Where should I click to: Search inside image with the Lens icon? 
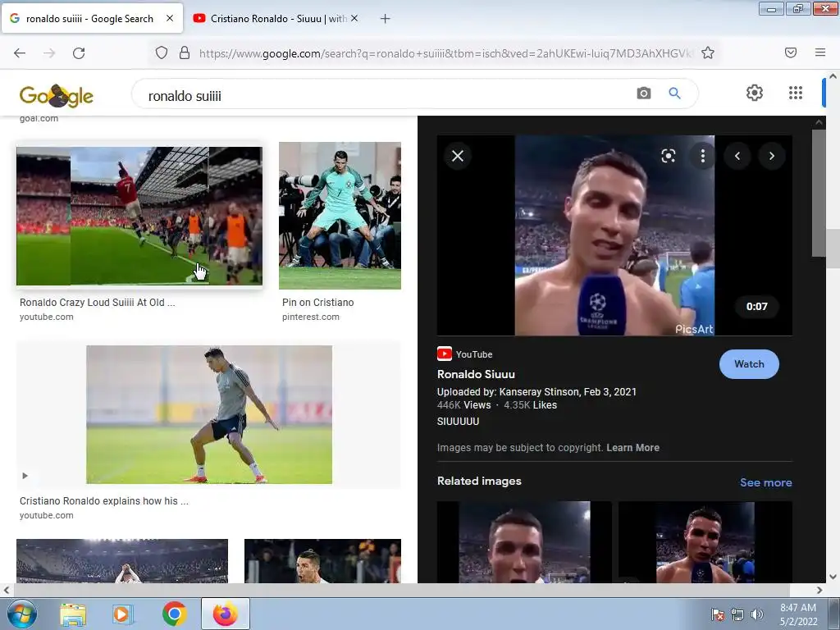tap(668, 156)
